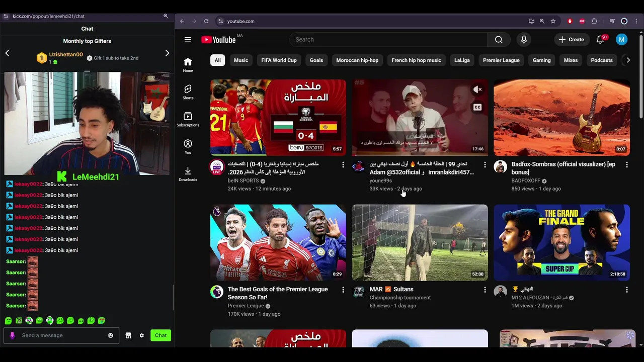Open YouTube notifications bell

pos(600,40)
